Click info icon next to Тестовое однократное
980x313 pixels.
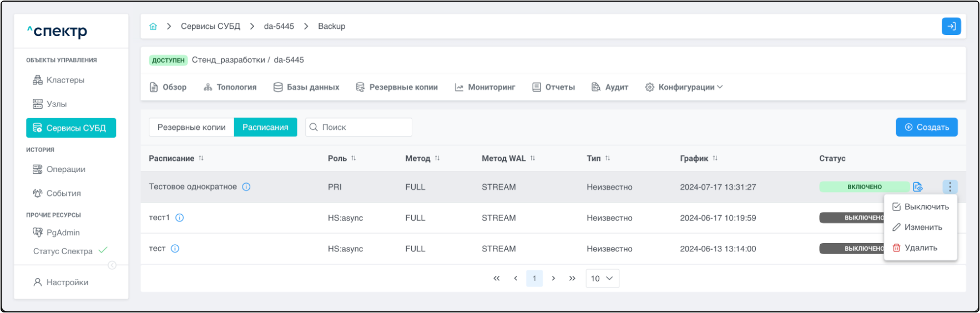tap(246, 187)
